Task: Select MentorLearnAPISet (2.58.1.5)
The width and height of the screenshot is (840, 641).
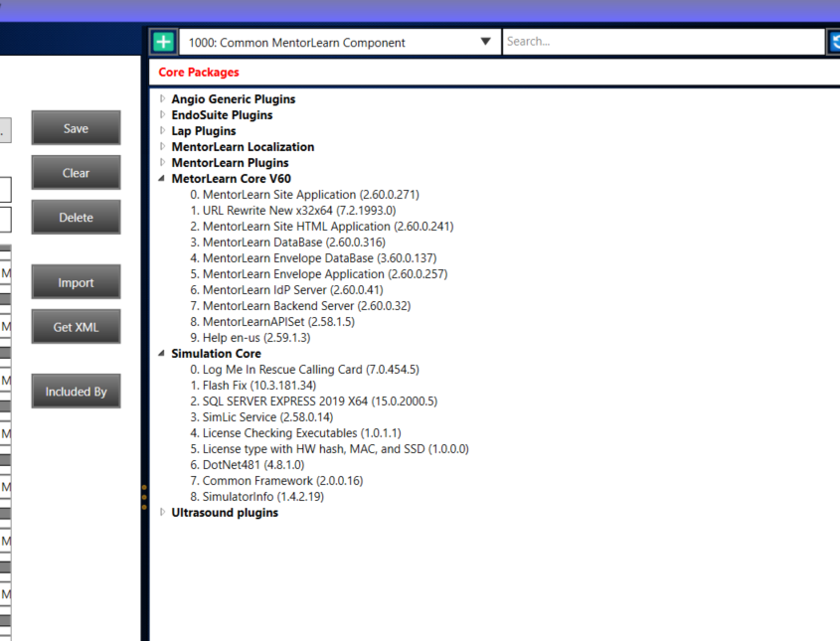Action: tap(272, 322)
